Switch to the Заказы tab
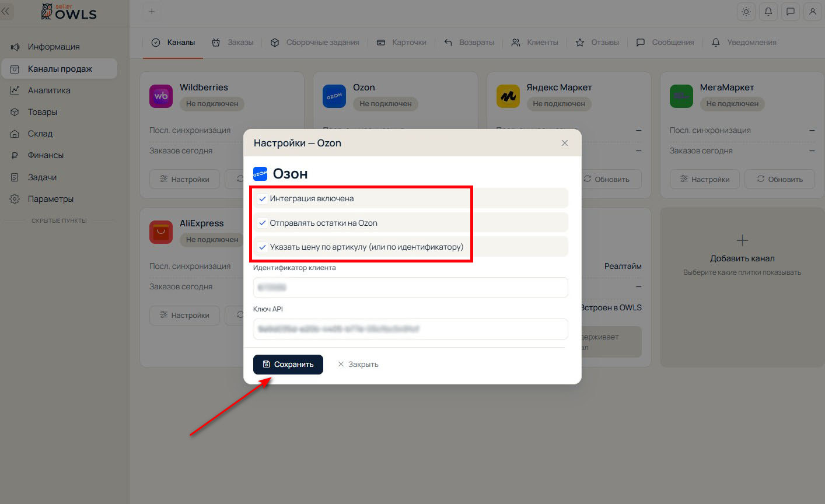825x504 pixels. tap(232, 43)
